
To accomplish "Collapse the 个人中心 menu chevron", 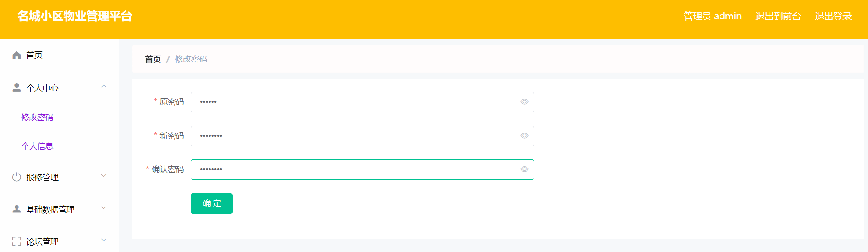I will (x=104, y=86).
